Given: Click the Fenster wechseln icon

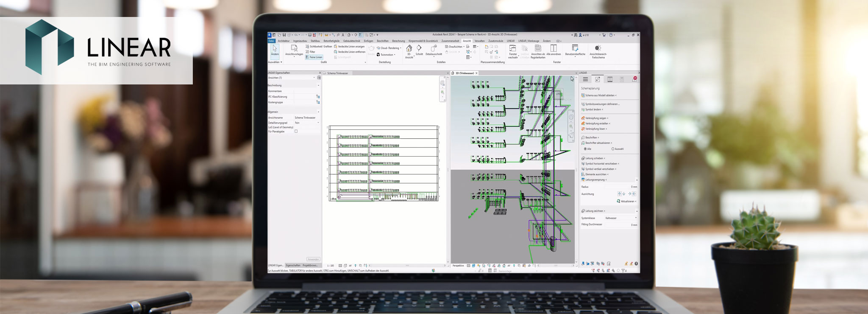Looking at the screenshot, I should point(513,48).
